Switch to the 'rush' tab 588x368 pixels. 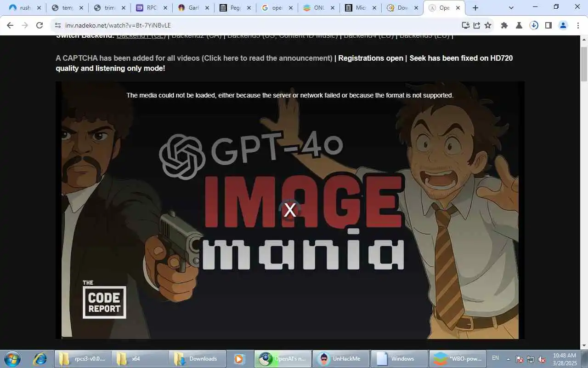coord(24,8)
